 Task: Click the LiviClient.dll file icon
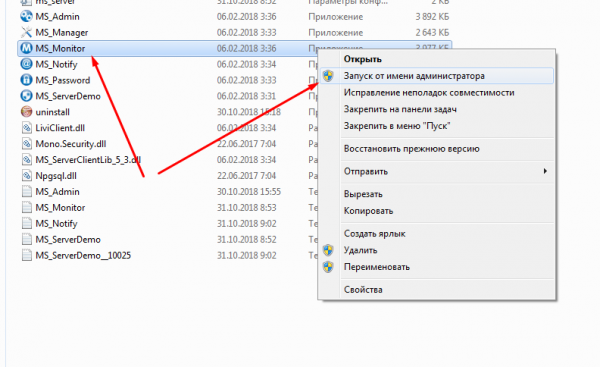(26, 128)
